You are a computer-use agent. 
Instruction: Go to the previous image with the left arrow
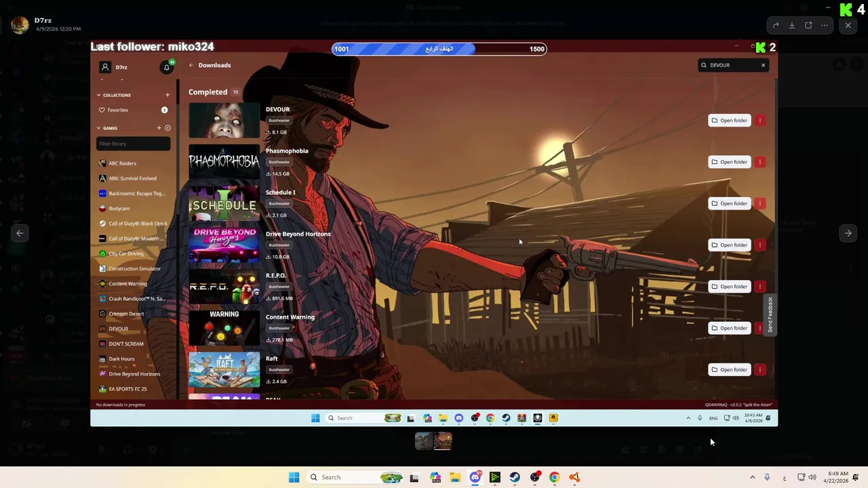click(x=20, y=233)
